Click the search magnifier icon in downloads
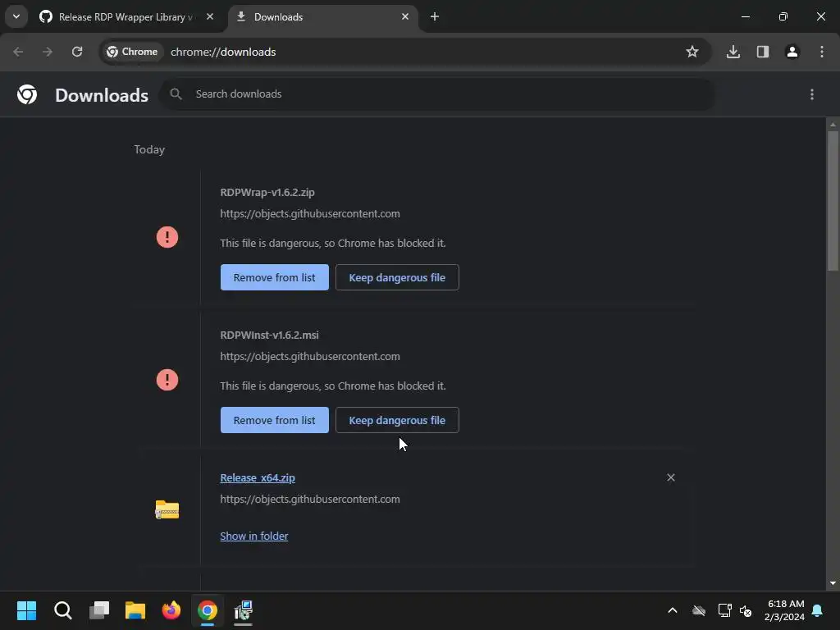This screenshot has width=840, height=630. tap(176, 94)
